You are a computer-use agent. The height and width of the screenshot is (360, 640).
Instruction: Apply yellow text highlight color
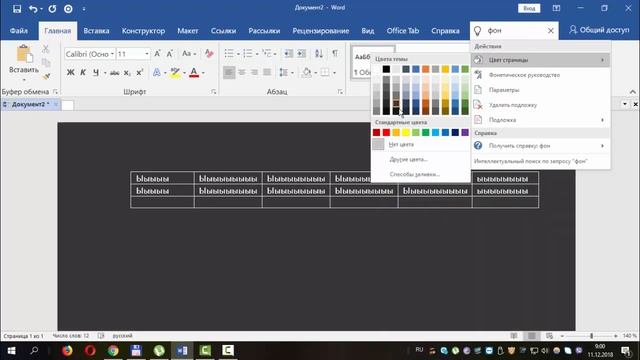pyautogui.click(x=175, y=73)
